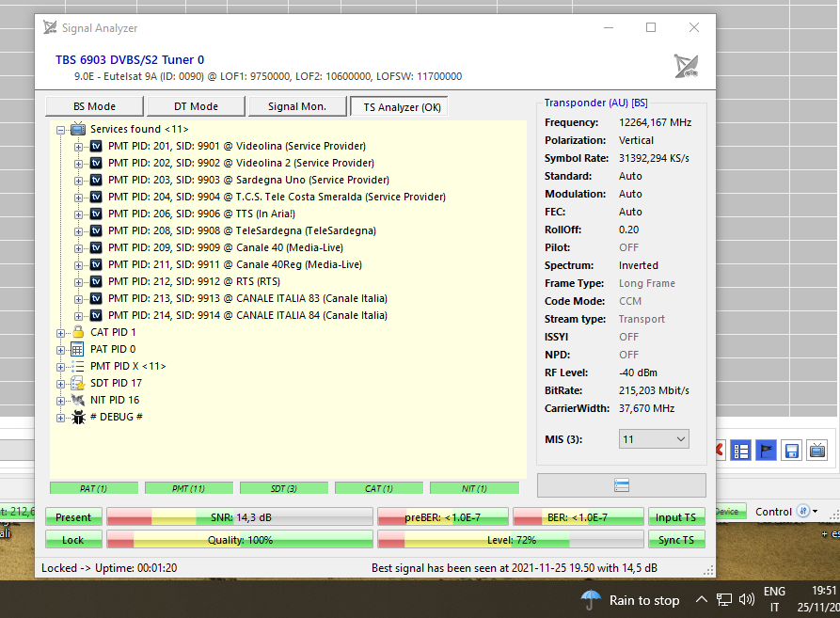Click the tv icon of Canale 40Reg row

coord(96,264)
